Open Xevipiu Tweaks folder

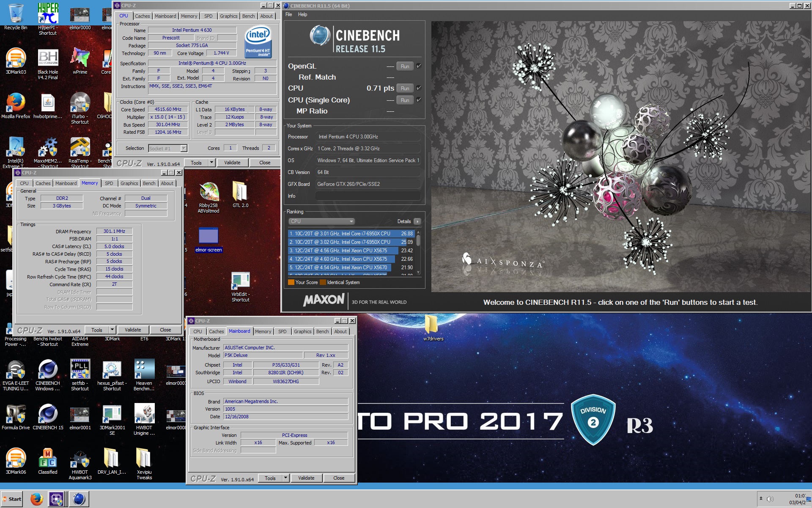click(144, 464)
